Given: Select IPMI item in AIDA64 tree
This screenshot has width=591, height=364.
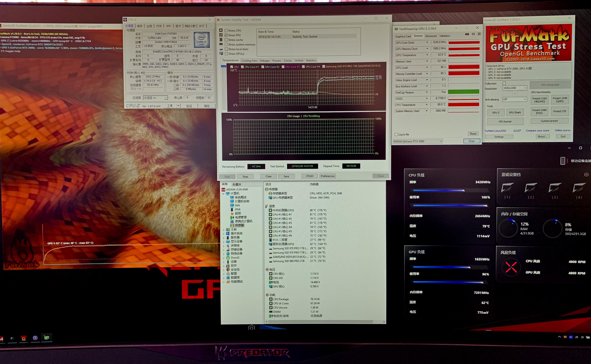Looking at the screenshot, I should (235, 209).
